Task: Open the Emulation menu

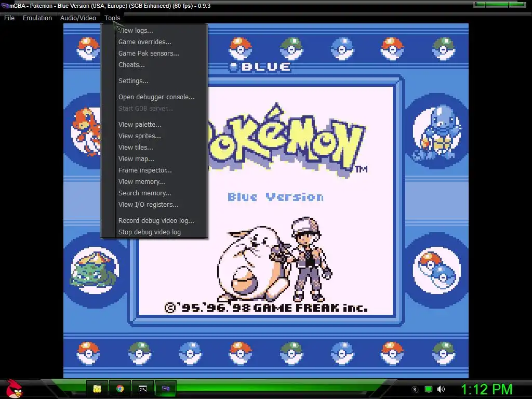Action: 37,18
